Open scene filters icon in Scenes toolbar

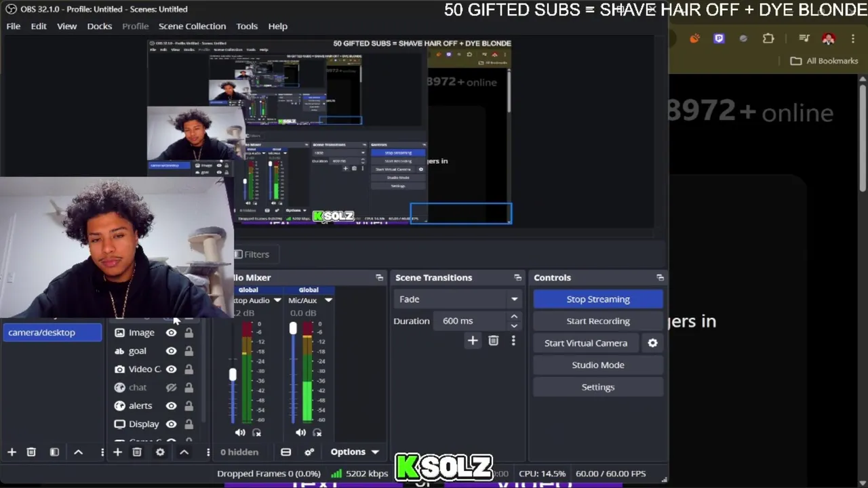54,452
